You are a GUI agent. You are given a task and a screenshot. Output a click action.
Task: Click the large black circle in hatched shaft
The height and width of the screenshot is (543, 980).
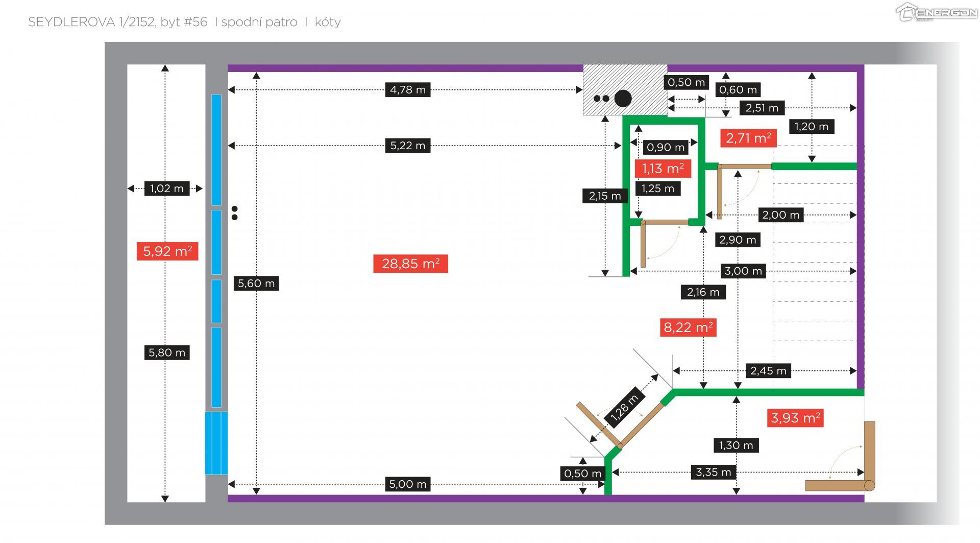pyautogui.click(x=622, y=98)
